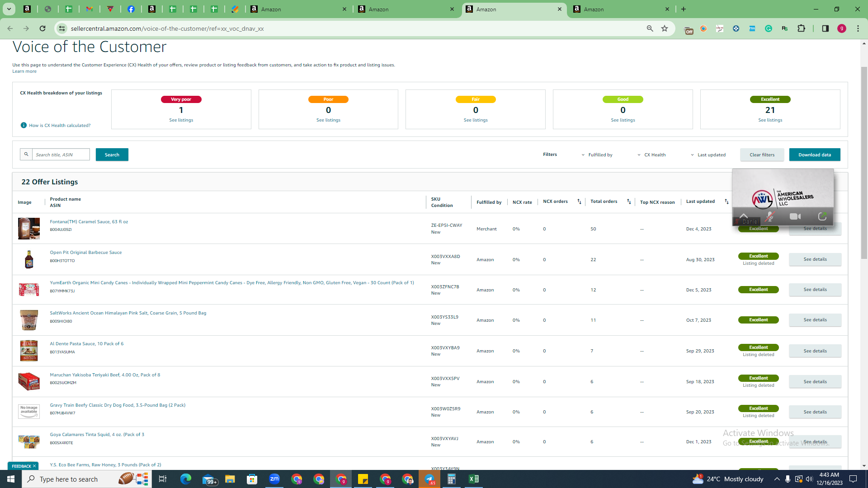See listings under Fair

[476, 120]
